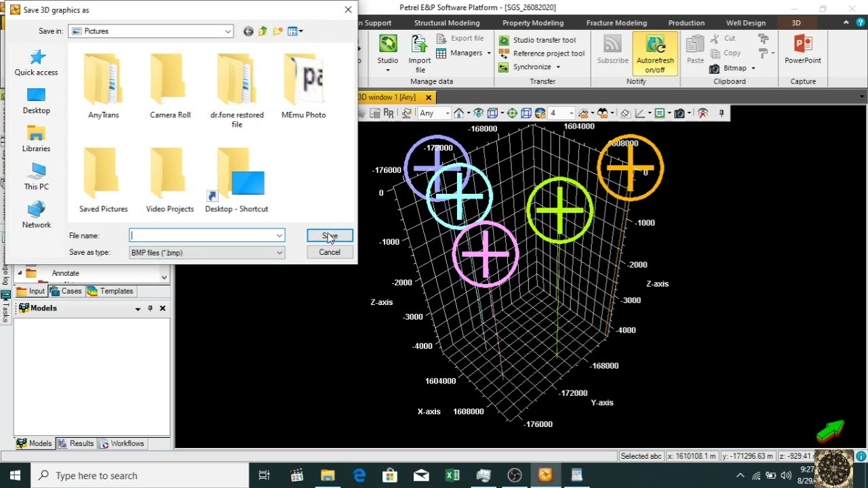Click the target zoom icon
This screenshot has width=868, height=488.
pyautogui.click(x=512, y=113)
